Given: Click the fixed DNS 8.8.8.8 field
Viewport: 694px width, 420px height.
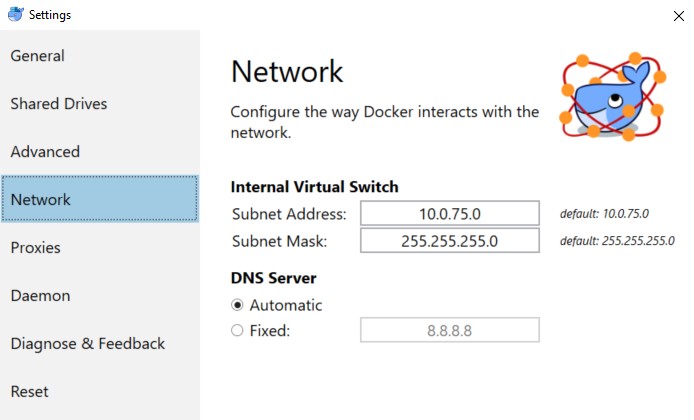Looking at the screenshot, I should click(450, 331).
